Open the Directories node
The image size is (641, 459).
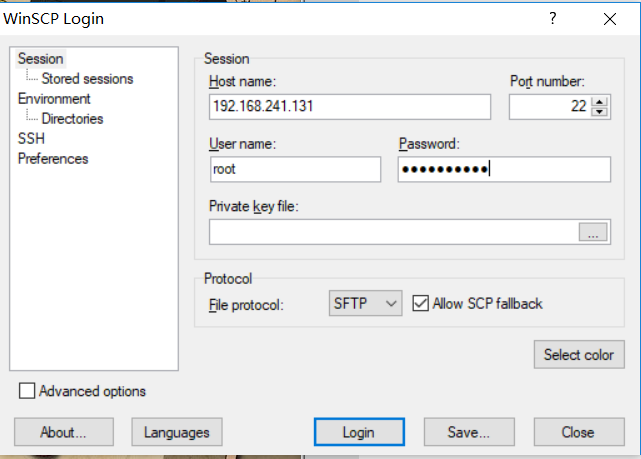tap(72, 119)
